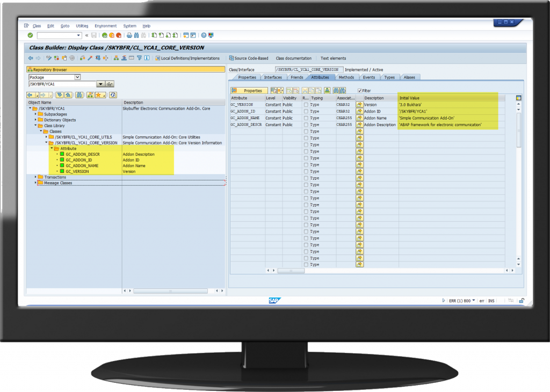Image resolution: width=550 pixels, height=392 pixels.
Task: Open the Package object type dropdown
Action: pos(77,77)
